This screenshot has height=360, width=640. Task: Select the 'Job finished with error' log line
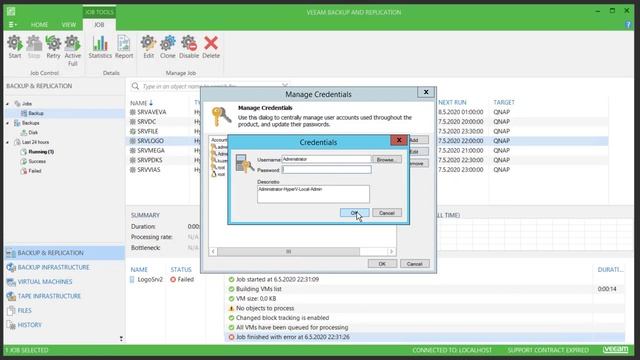[424, 337]
